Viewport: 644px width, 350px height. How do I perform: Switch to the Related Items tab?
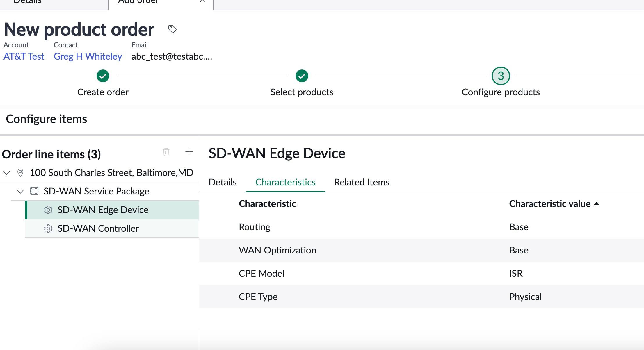point(362,182)
